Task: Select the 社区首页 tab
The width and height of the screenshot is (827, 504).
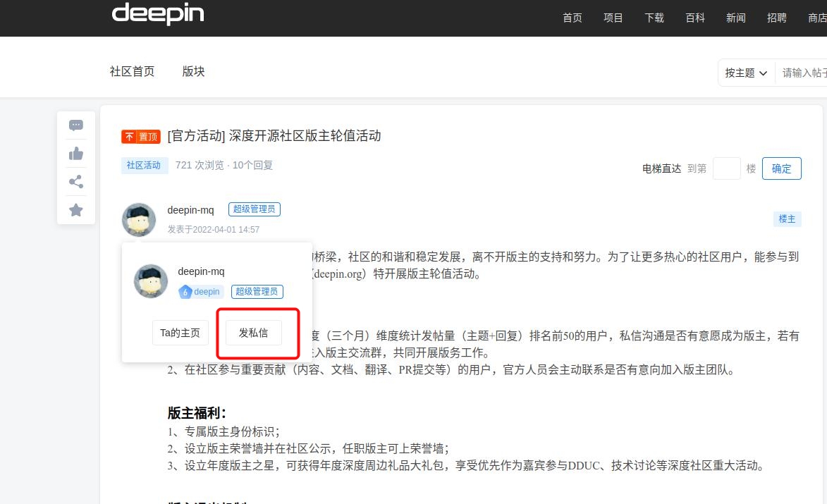Action: pos(132,72)
